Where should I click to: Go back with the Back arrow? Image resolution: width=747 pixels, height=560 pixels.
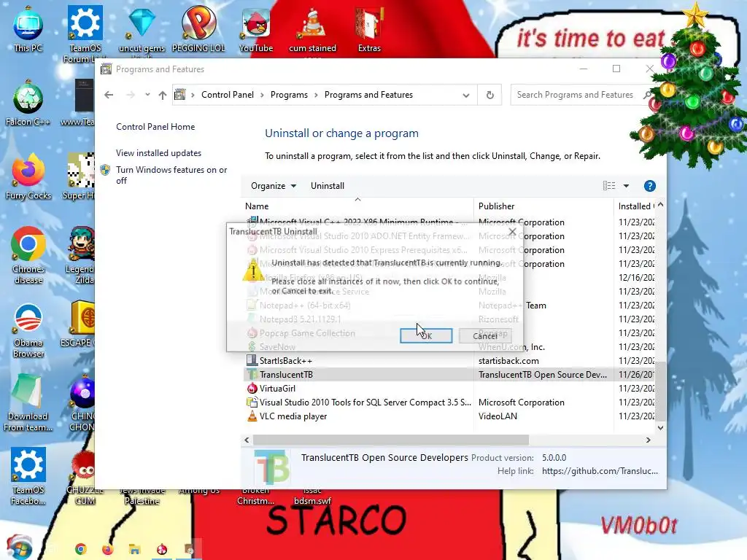[109, 95]
